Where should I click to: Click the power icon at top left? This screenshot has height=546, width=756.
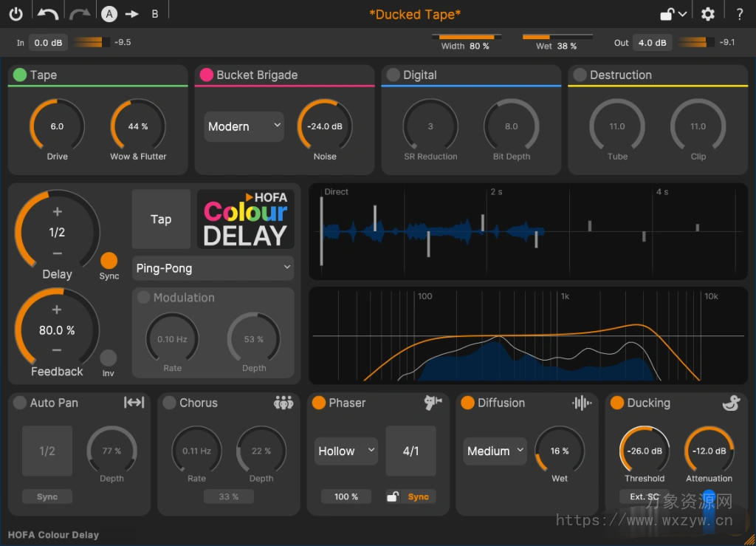point(16,13)
